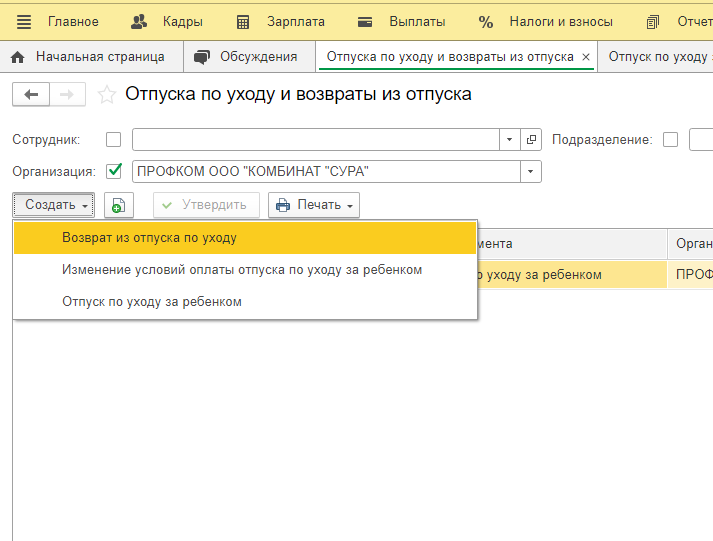
Task: Select Изменение условий оплаты отпуска option
Action: pos(242,269)
